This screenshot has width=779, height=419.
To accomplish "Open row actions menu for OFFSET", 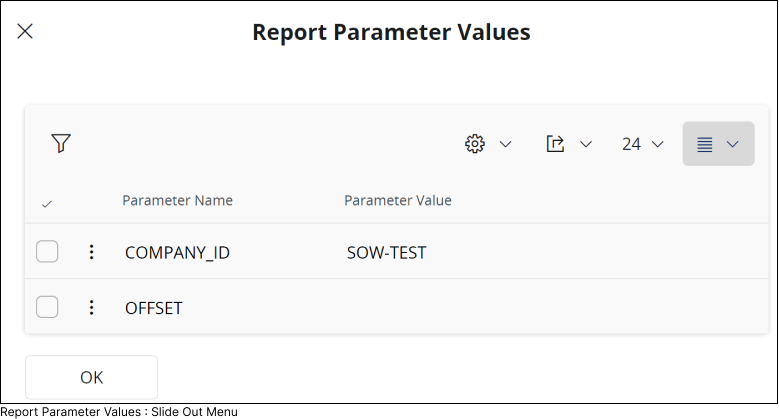I will coord(92,307).
